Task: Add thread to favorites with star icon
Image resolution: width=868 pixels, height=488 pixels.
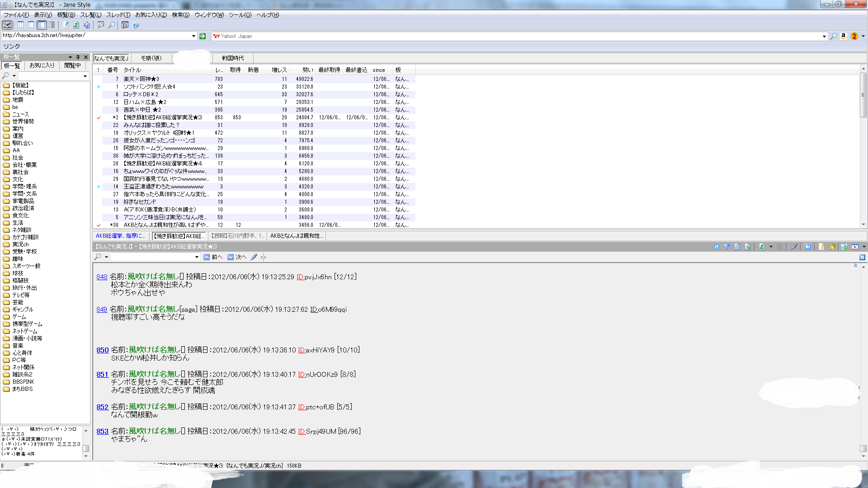Action: (x=832, y=247)
